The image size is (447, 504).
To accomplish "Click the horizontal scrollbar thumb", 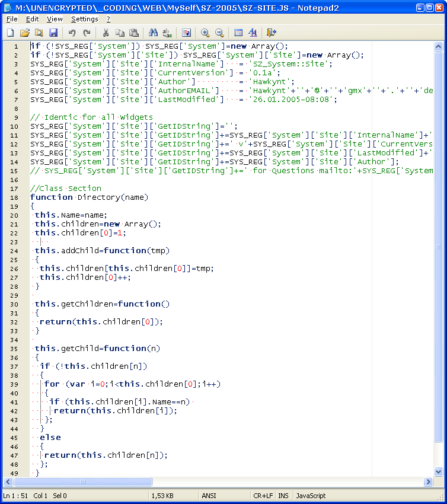I will (x=82, y=481).
